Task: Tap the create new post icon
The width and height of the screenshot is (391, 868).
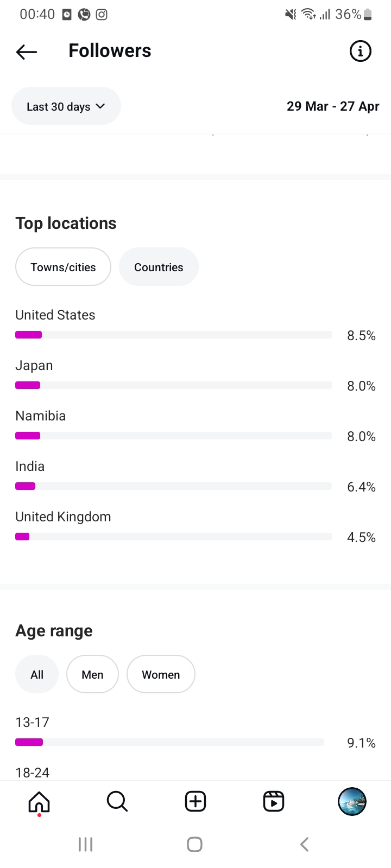Action: coord(195,801)
